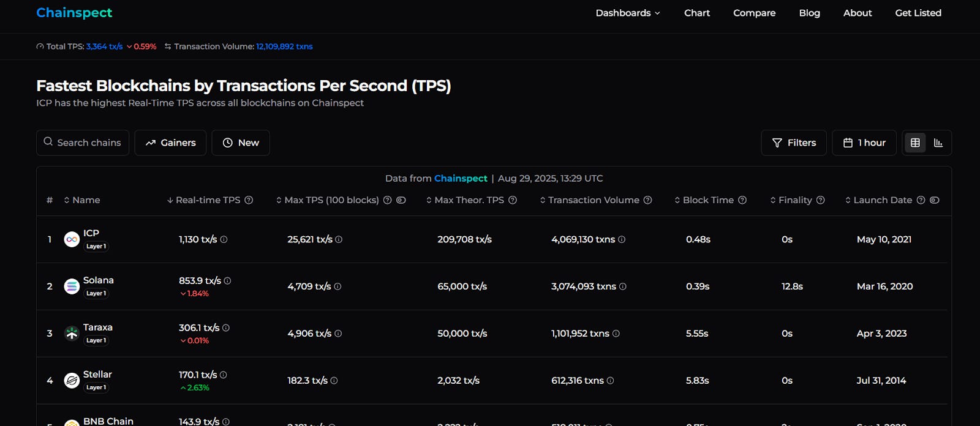This screenshot has width=980, height=426.
Task: Select the ICP Layer 1 badge
Action: click(96, 246)
